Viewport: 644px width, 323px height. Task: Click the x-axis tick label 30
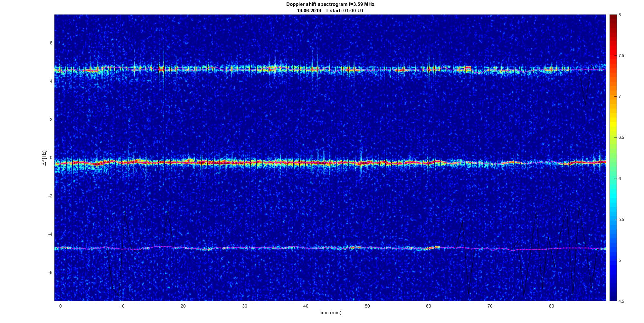point(244,306)
